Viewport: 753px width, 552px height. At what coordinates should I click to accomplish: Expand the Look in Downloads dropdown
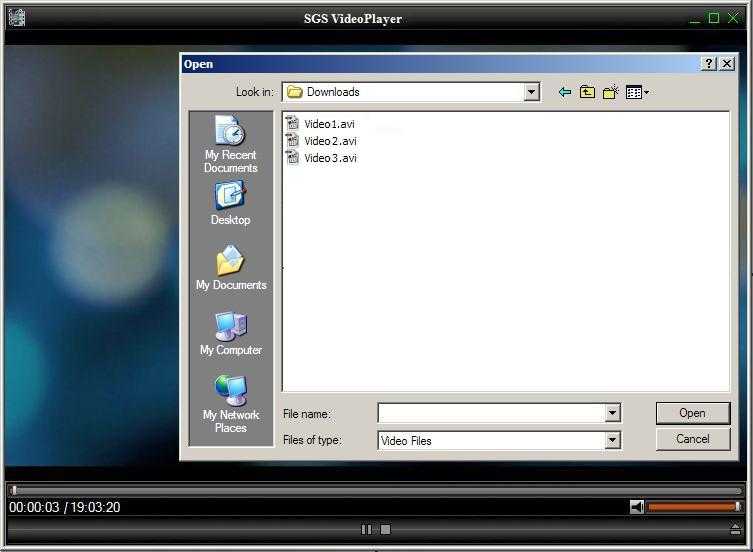tap(531, 92)
